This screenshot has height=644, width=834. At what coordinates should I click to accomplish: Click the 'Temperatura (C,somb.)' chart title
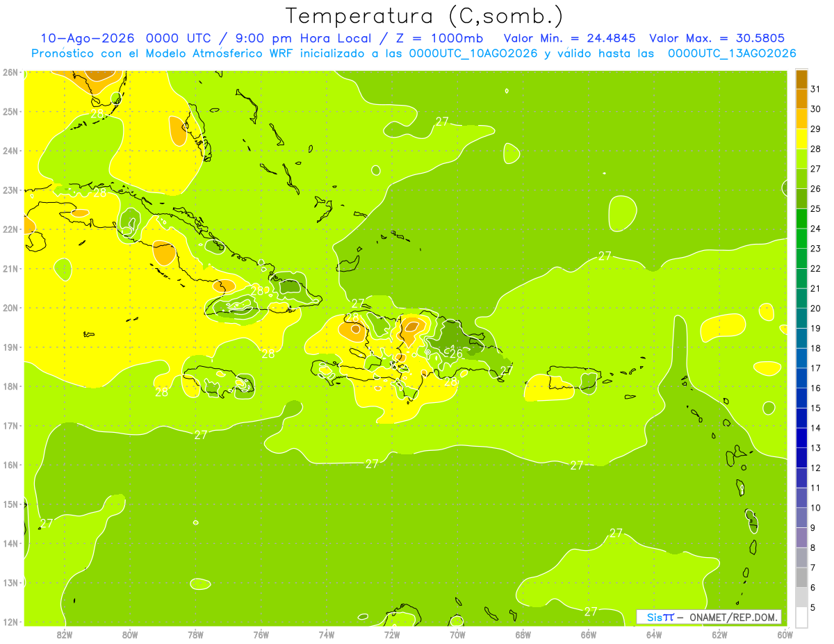tap(424, 15)
